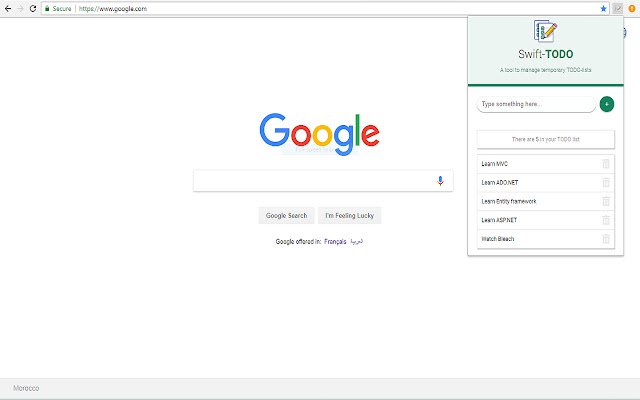Viewport: 640px width, 400px height.
Task: Click the microphone voice search icon
Action: point(440,180)
